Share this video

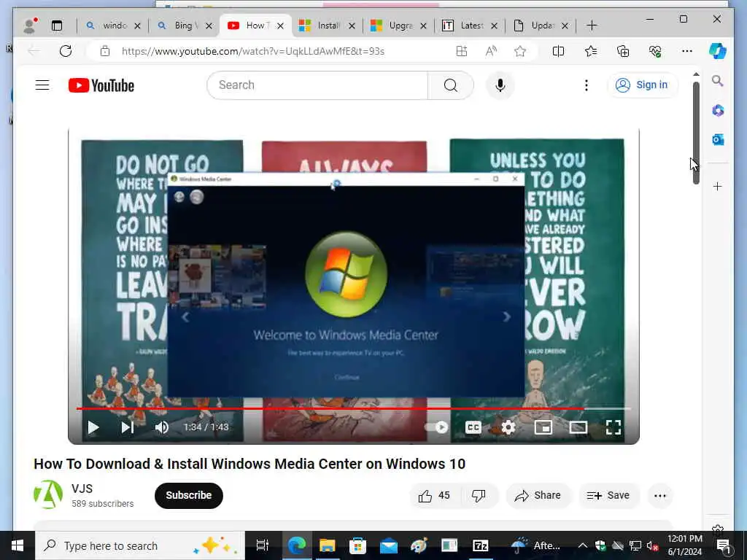point(538,496)
